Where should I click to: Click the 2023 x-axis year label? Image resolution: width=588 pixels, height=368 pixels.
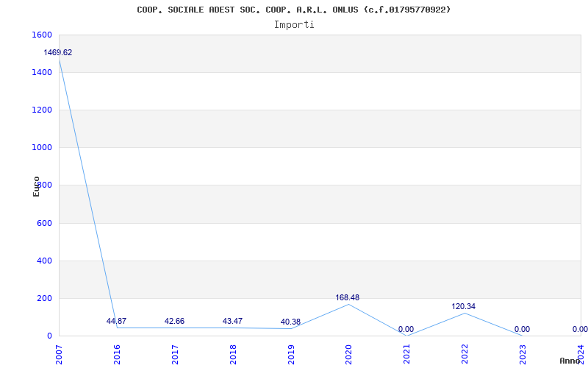523,353
